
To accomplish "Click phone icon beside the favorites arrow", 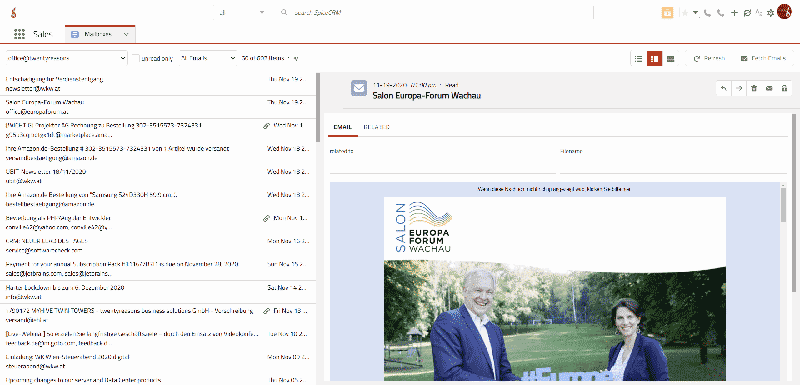I will pos(707,13).
